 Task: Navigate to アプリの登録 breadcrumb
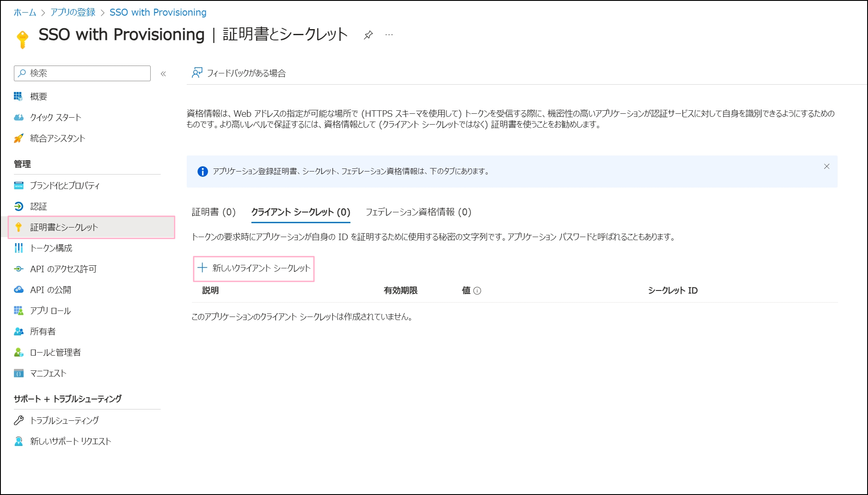point(73,12)
